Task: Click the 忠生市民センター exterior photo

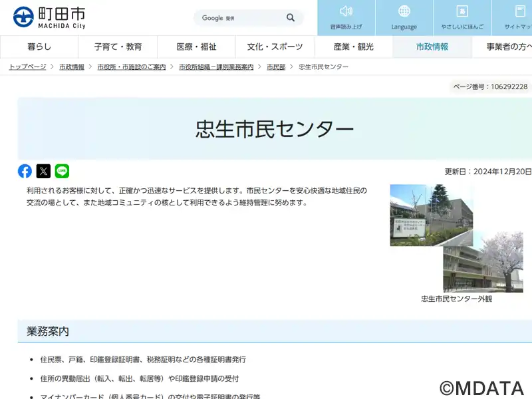Action: 456,238
